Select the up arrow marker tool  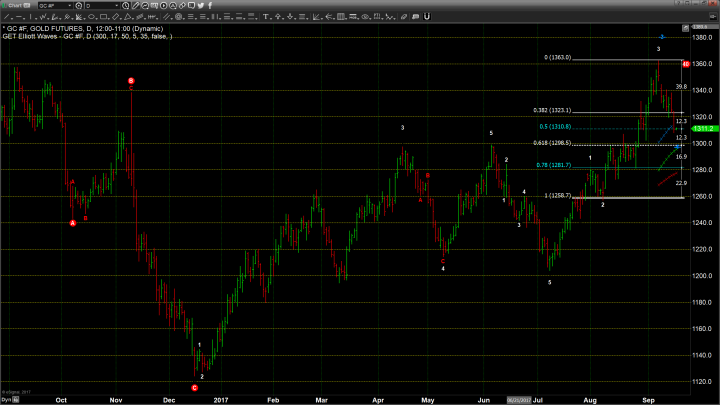coord(278,17)
